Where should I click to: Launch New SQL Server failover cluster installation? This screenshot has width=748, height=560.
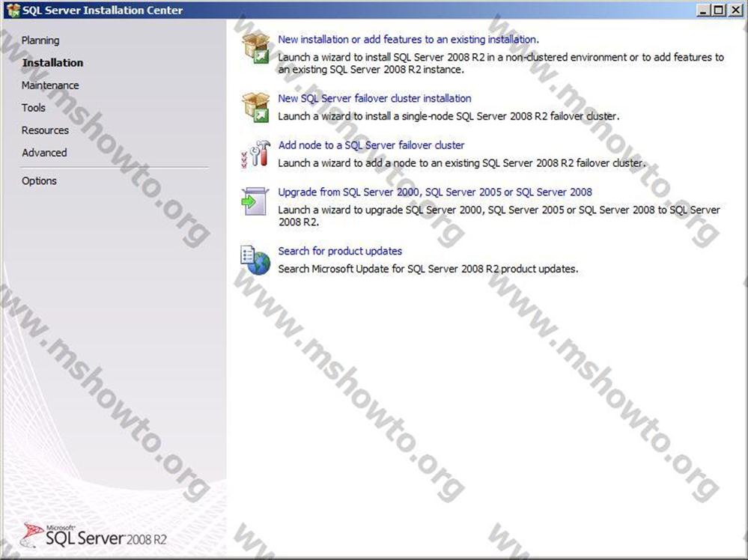(x=374, y=99)
